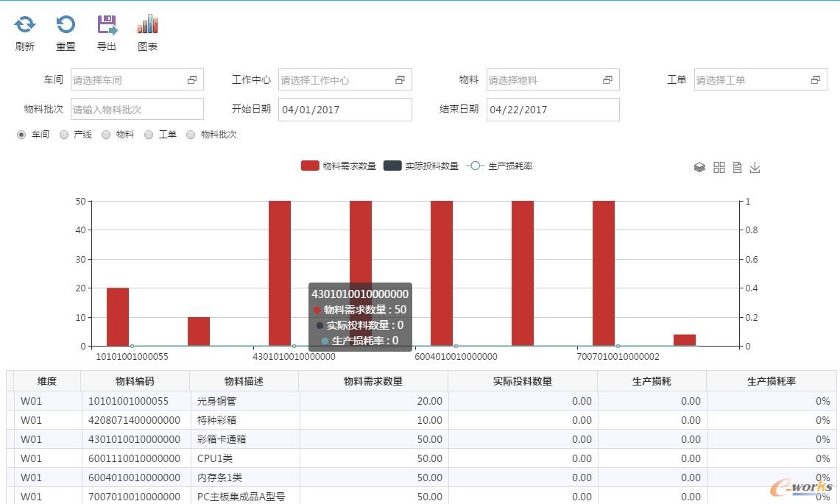
Task: Open the chart data view document icon
Action: pos(737,168)
